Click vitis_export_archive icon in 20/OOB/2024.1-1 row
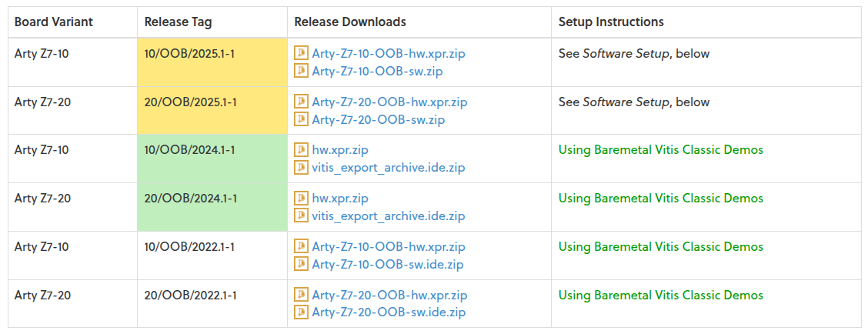 [302, 215]
